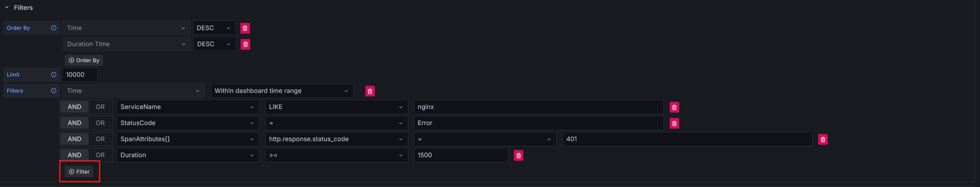
Task: Delete the Time order-by row
Action: click(x=245, y=28)
